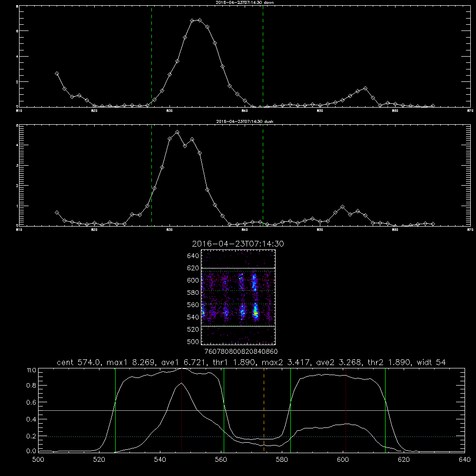Click the '640' y-axis label of spectral image
This screenshot has height=476, width=476.
[193, 256]
